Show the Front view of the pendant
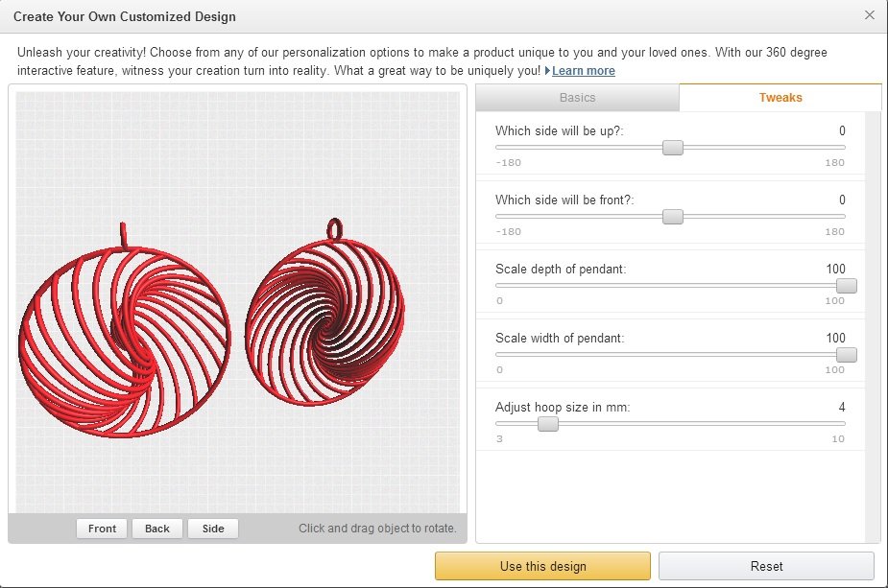Image resolution: width=888 pixels, height=588 pixels. [x=102, y=529]
